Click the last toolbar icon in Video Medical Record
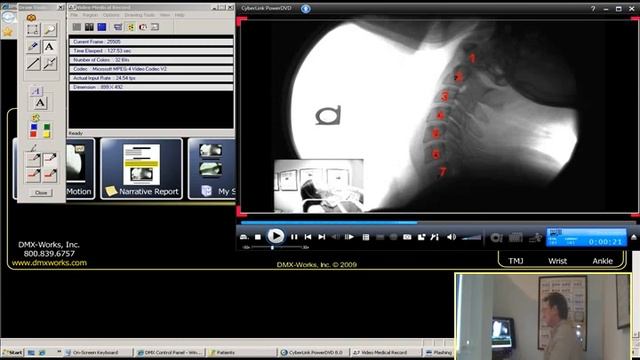The width and height of the screenshot is (640, 360). 155,27
